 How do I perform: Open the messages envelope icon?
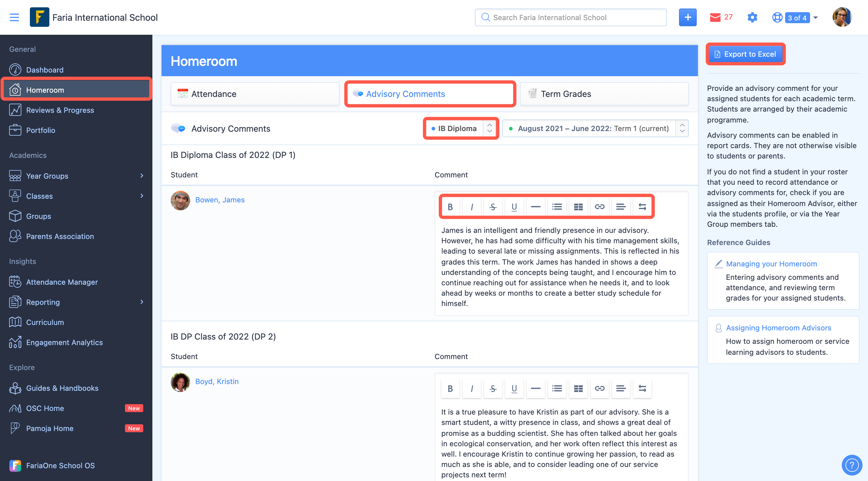pos(715,17)
